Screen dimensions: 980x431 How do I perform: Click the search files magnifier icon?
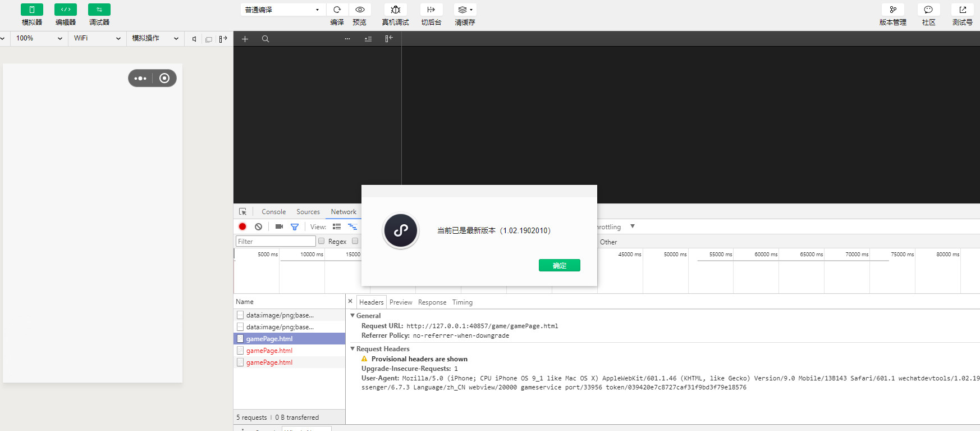(265, 39)
